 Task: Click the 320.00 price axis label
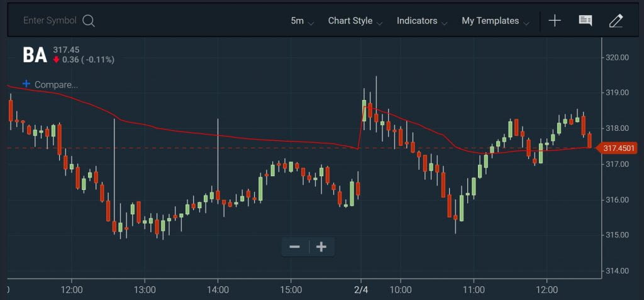pyautogui.click(x=618, y=57)
